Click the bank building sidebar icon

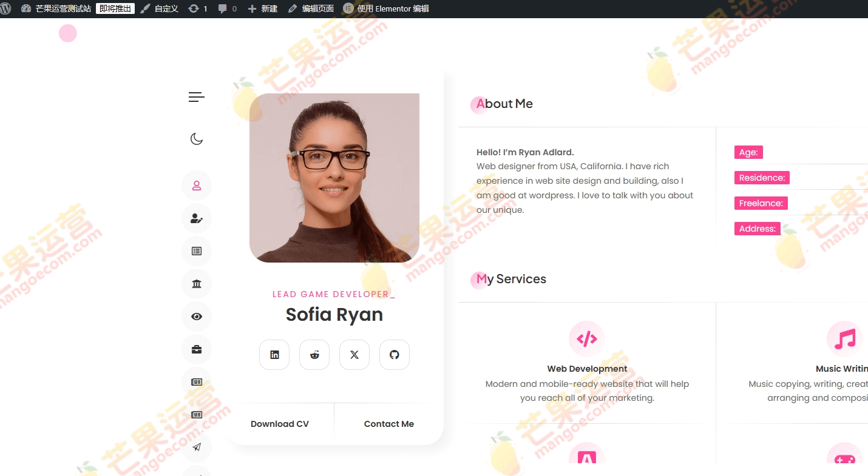coord(197,284)
